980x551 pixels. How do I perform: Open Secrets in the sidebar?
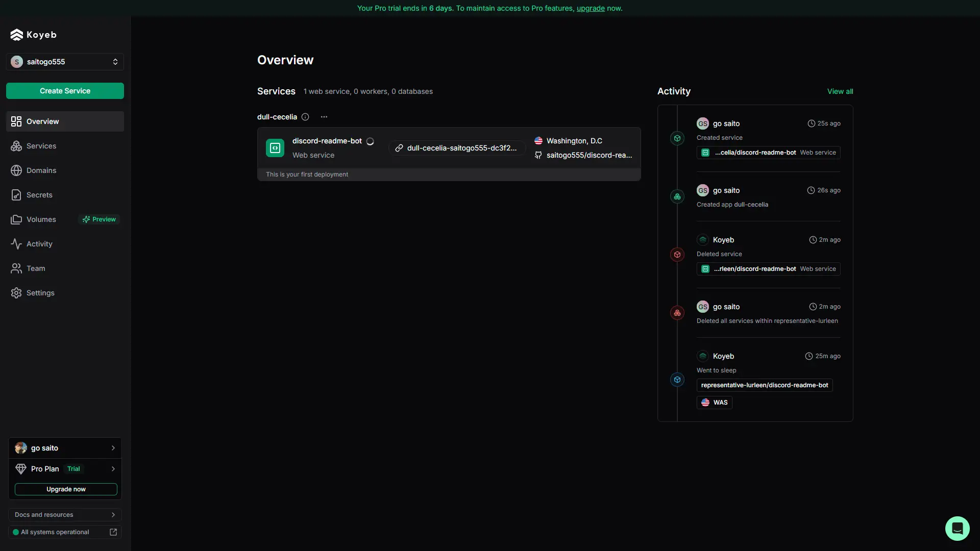[x=65, y=195]
